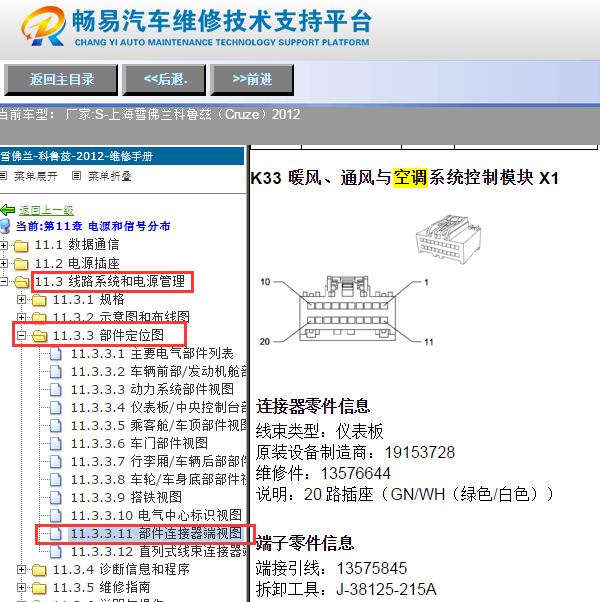The image size is (600, 602).
Task: Click the part number 13576644
Action: click(356, 473)
